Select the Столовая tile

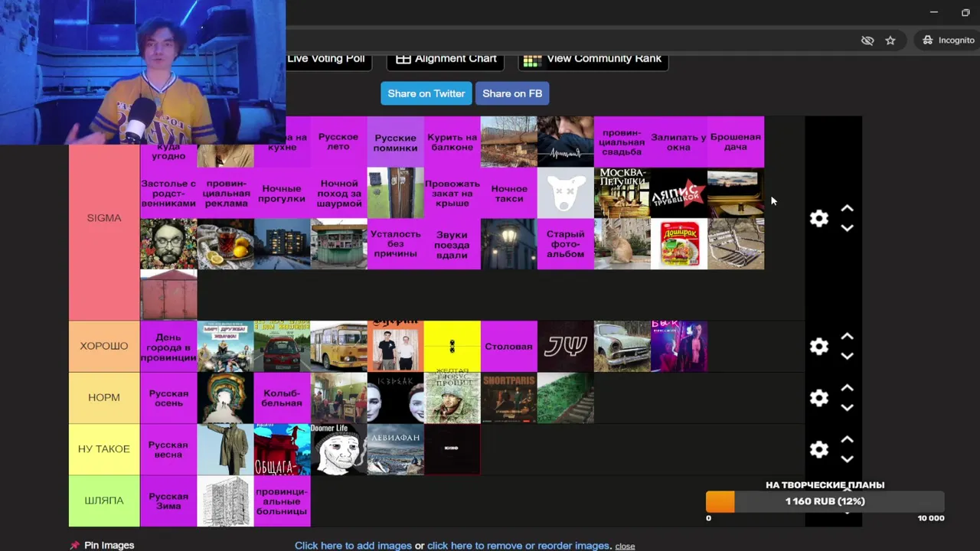point(508,346)
